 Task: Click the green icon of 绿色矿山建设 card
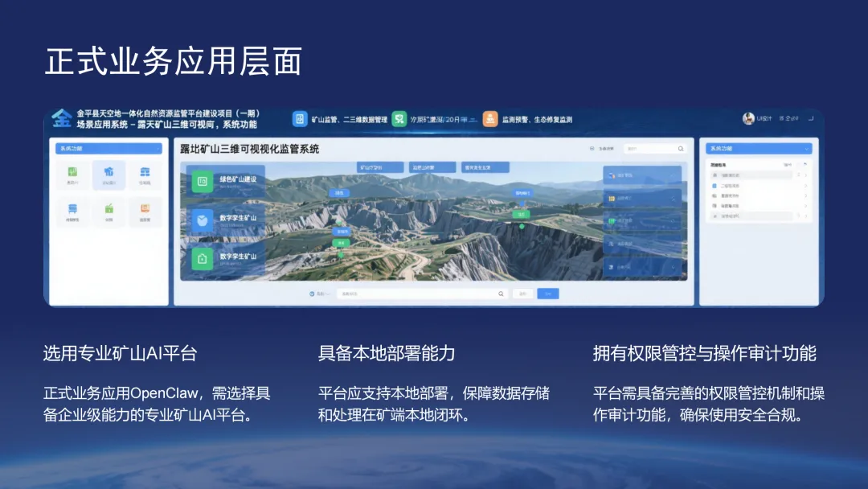[202, 182]
